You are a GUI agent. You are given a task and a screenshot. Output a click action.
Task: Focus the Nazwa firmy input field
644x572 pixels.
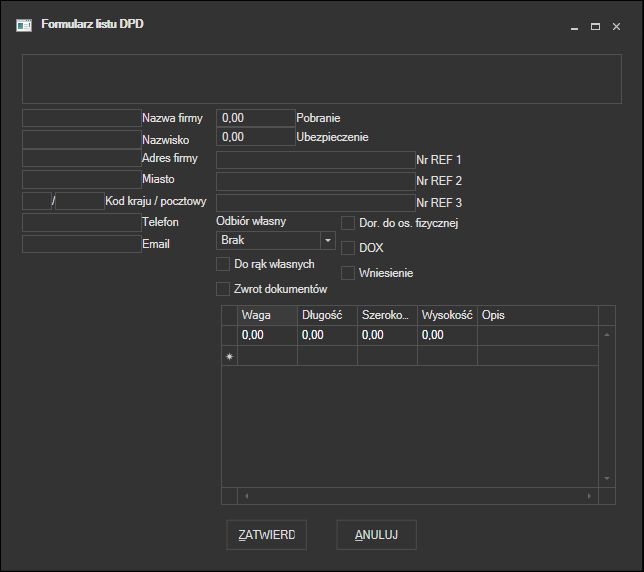(x=82, y=118)
